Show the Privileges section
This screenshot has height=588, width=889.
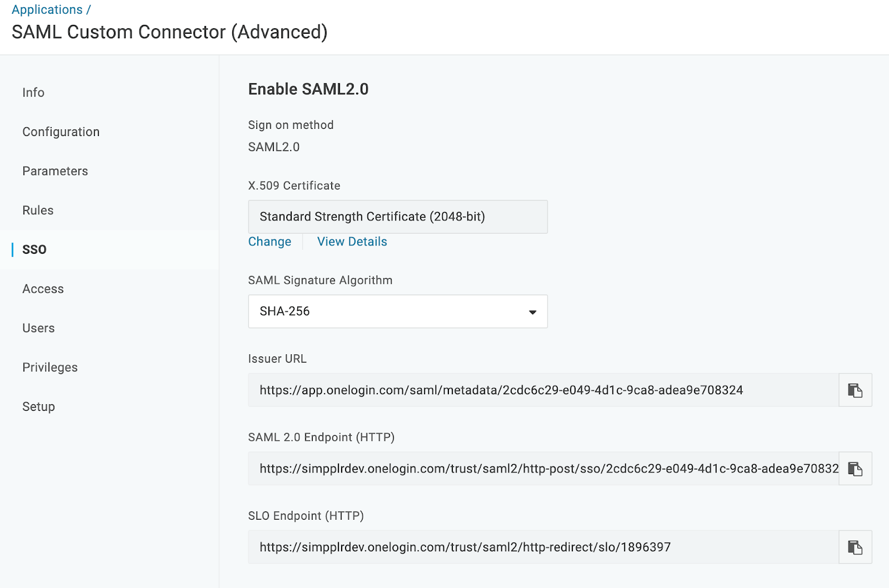pyautogui.click(x=50, y=368)
